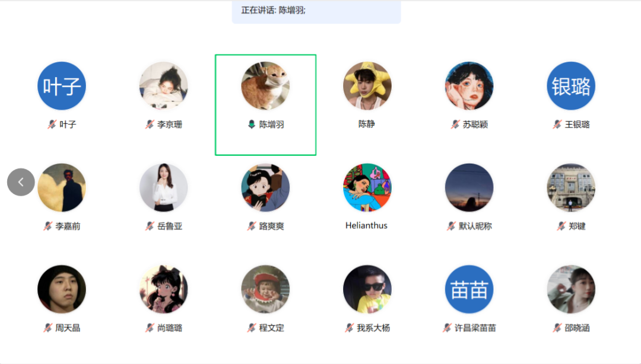Click the muted mic icon next to 苏聪颖
The height and width of the screenshot is (364, 641).
click(x=455, y=124)
